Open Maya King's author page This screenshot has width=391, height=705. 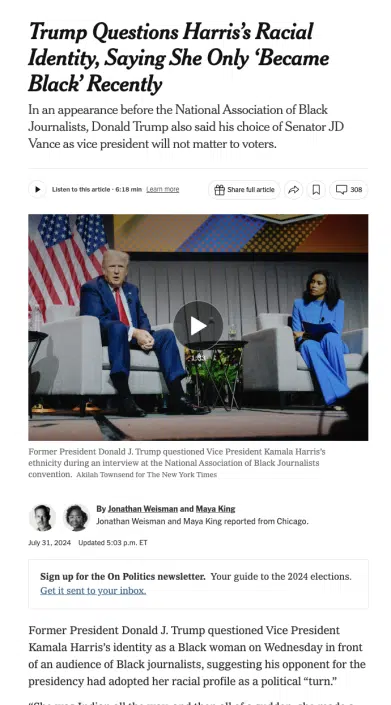point(215,509)
